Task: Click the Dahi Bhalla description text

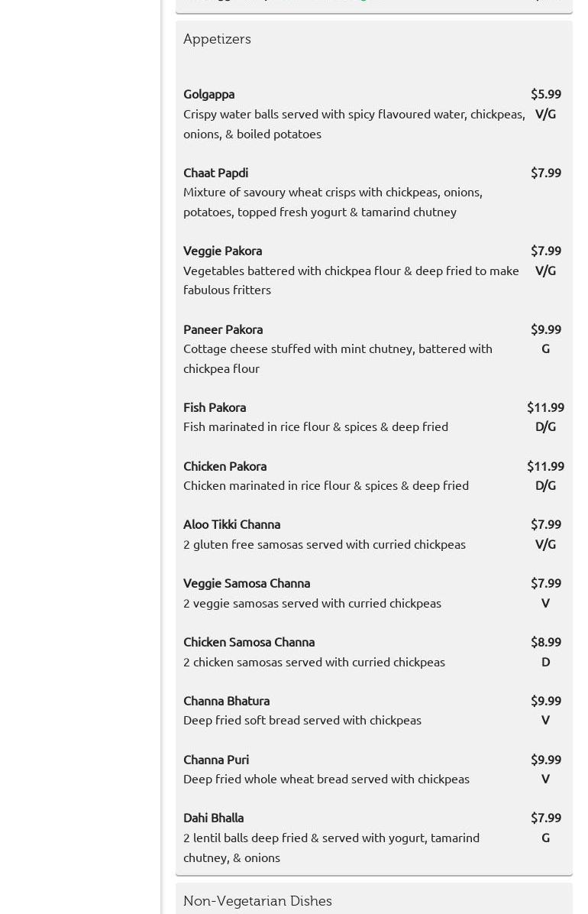Action: 331,848
